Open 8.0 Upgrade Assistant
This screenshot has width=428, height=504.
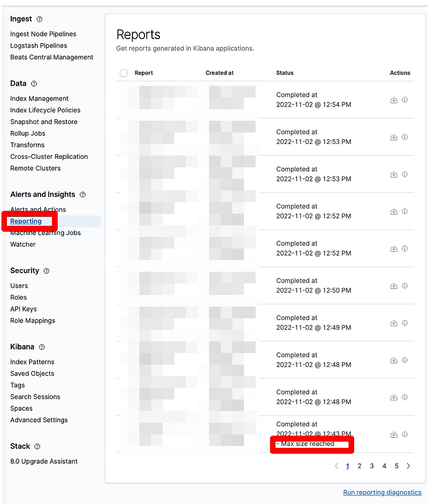click(43, 461)
